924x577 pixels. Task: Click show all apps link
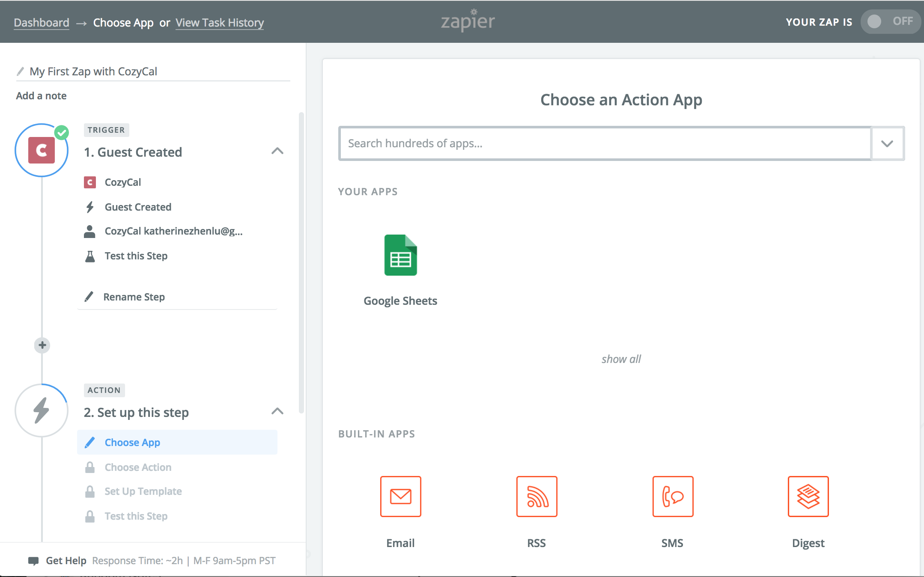pyautogui.click(x=621, y=359)
